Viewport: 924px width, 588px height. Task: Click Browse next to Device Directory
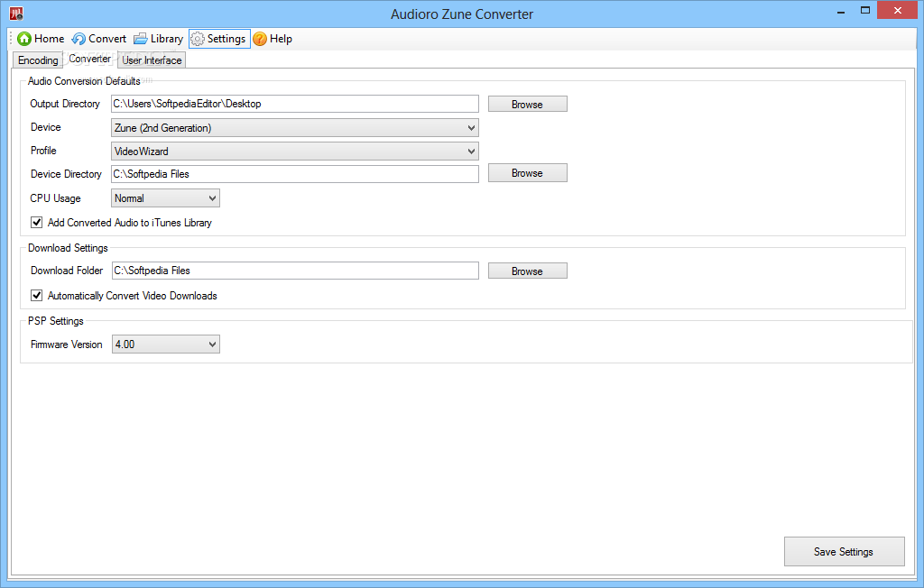[527, 173]
